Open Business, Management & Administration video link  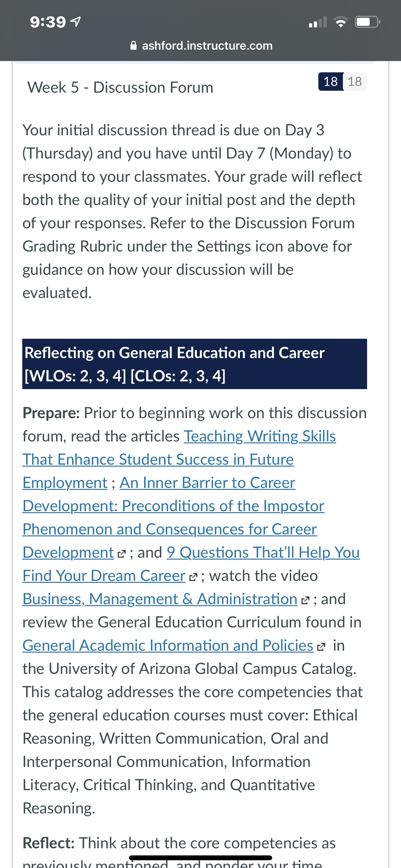[x=160, y=599]
